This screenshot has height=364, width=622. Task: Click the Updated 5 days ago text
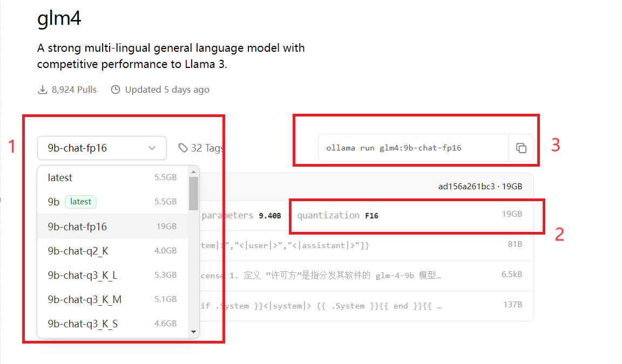(x=167, y=90)
